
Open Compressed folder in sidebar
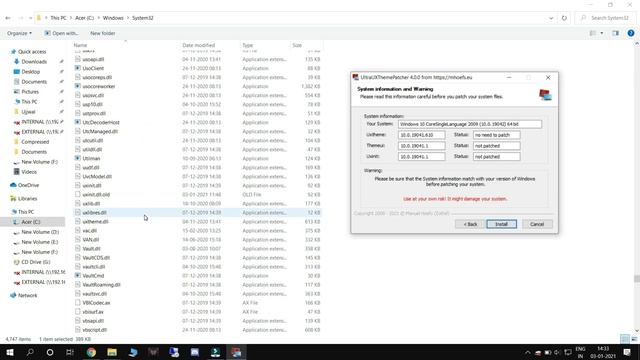[35, 142]
